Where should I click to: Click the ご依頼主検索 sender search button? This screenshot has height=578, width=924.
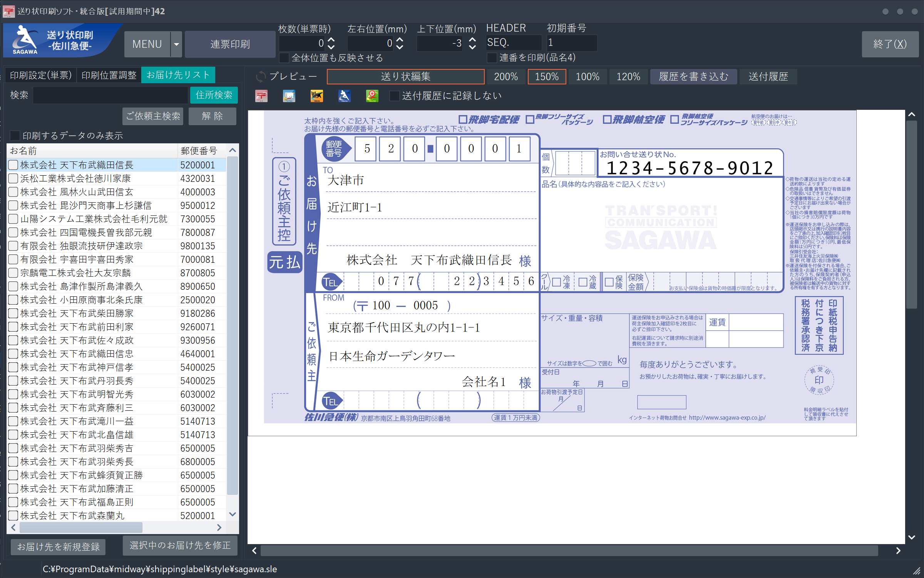153,116
